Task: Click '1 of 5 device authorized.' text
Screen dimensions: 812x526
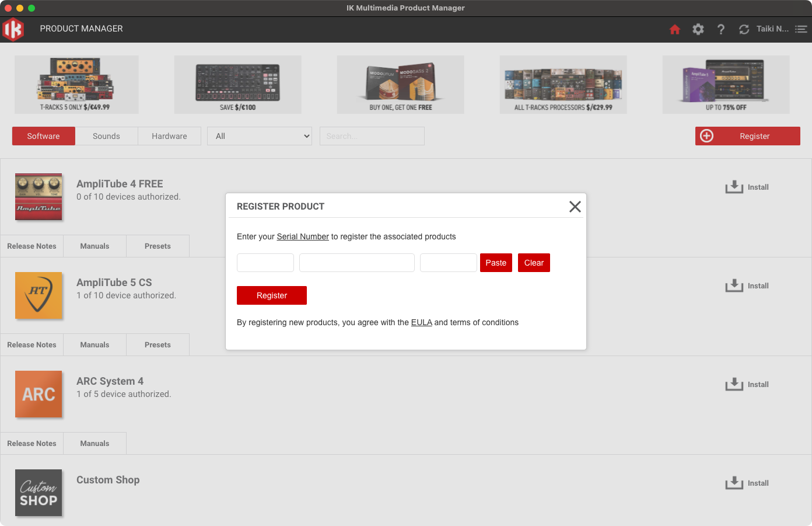Action: 124,394
